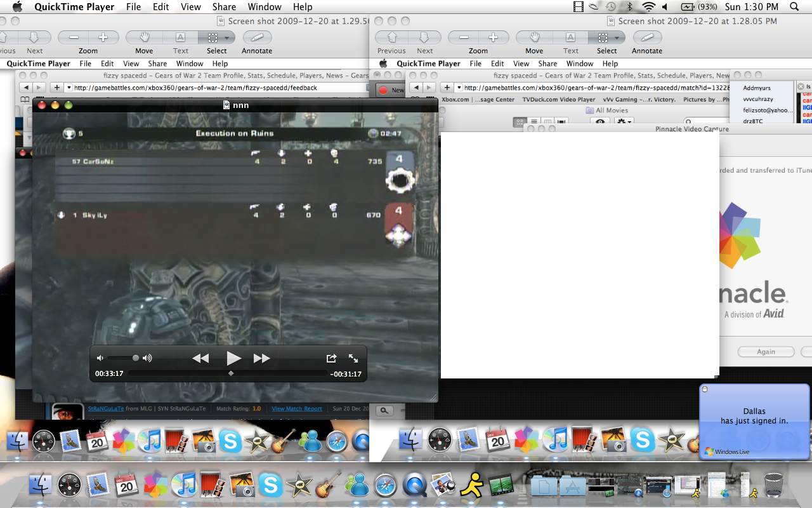Open Spotlight search magnifier icon
Viewport: 812px width, 508px height.
pos(794,7)
